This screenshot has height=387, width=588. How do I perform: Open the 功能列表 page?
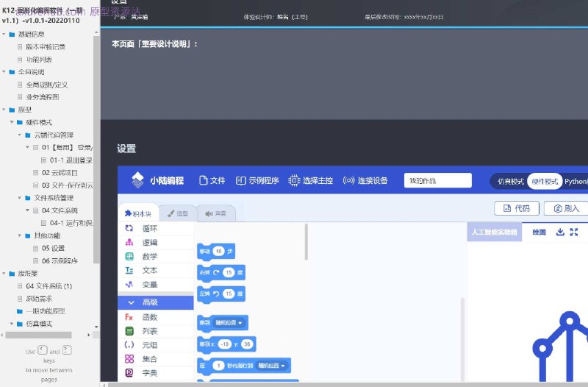(x=39, y=60)
